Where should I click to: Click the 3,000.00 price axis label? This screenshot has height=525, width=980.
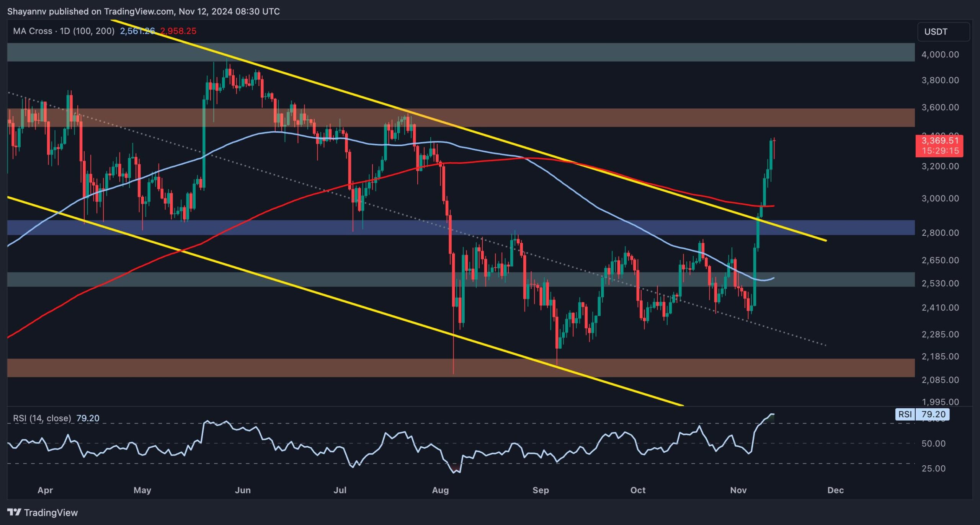pyautogui.click(x=940, y=198)
